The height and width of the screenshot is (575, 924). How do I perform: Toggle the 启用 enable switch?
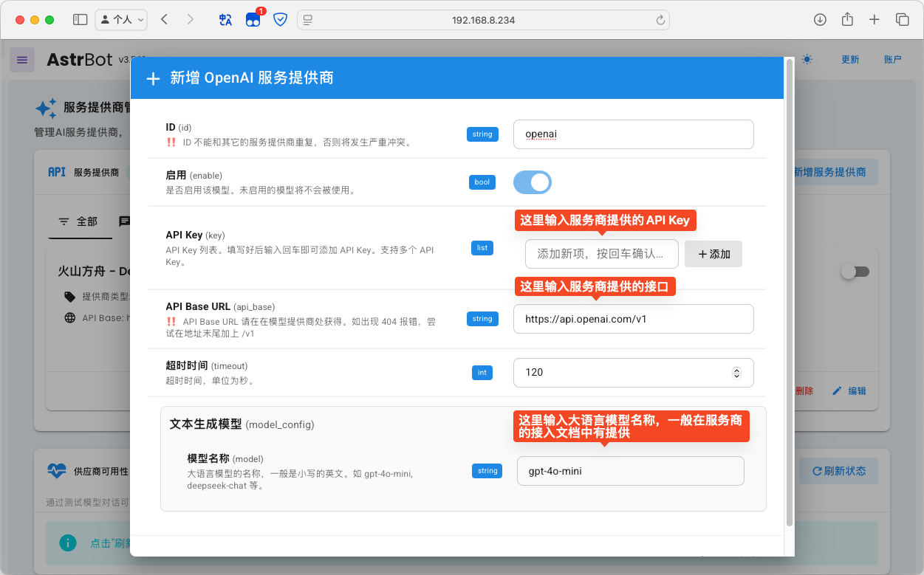(x=533, y=182)
